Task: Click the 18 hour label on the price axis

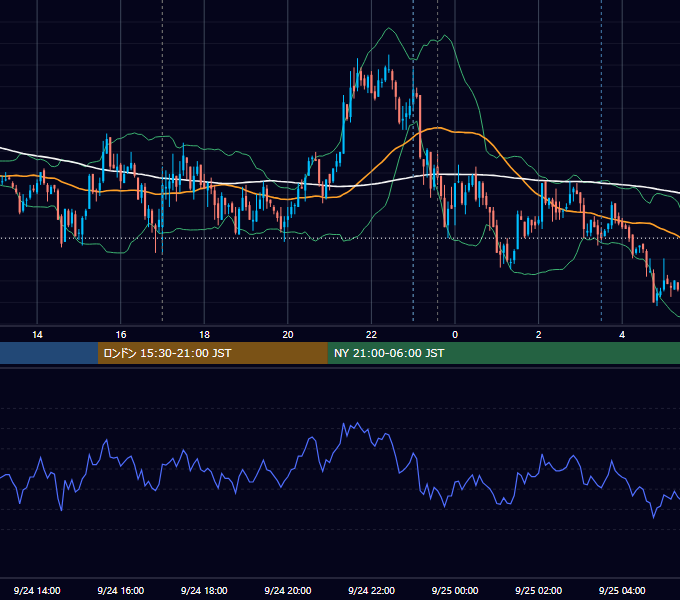Action: pyautogui.click(x=204, y=335)
